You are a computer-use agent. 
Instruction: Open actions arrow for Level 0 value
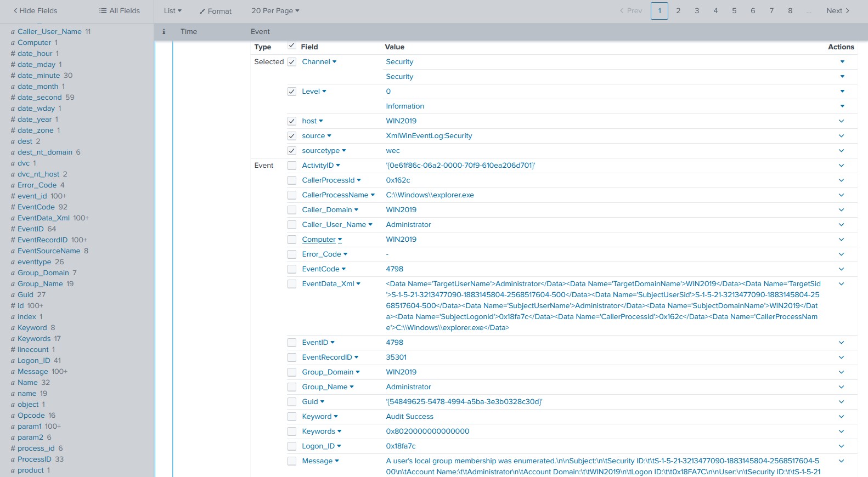842,92
